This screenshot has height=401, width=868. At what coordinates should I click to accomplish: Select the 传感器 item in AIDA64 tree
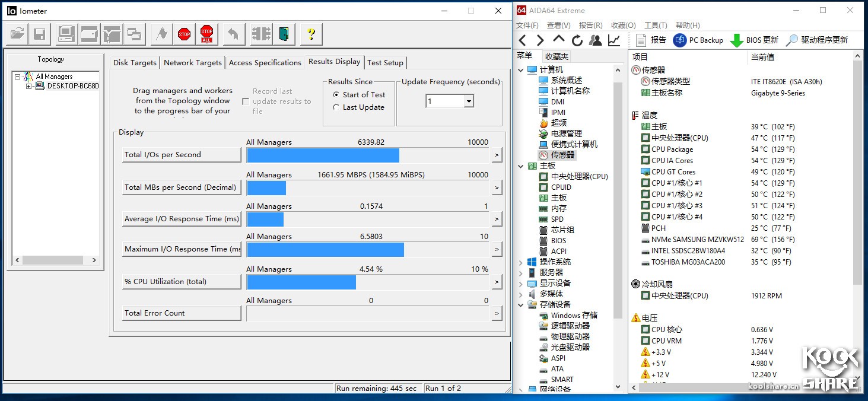[x=562, y=155]
